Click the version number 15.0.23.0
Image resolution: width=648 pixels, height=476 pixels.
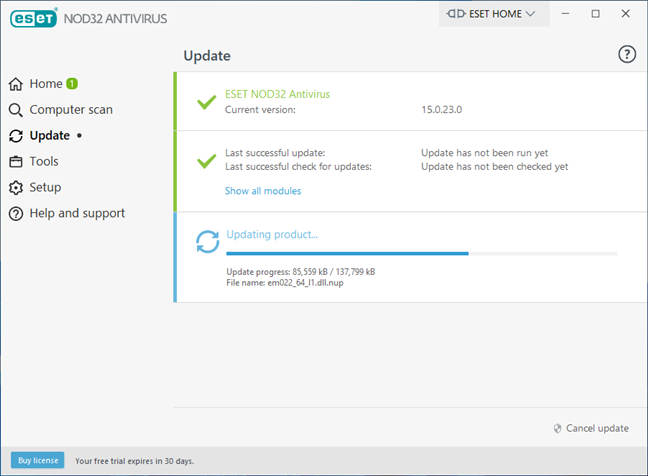[441, 109]
